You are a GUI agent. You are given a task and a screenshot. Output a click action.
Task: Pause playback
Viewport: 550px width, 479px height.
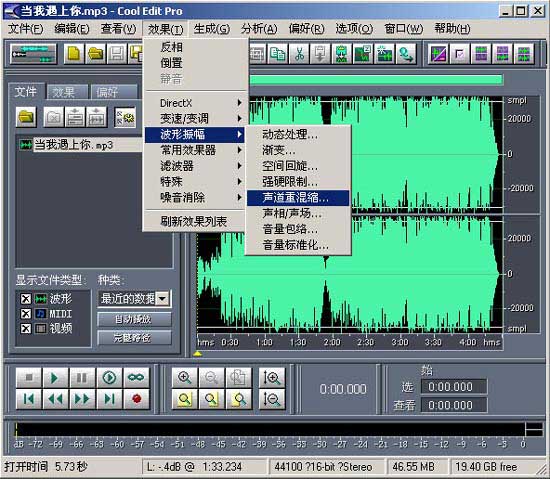(82, 377)
